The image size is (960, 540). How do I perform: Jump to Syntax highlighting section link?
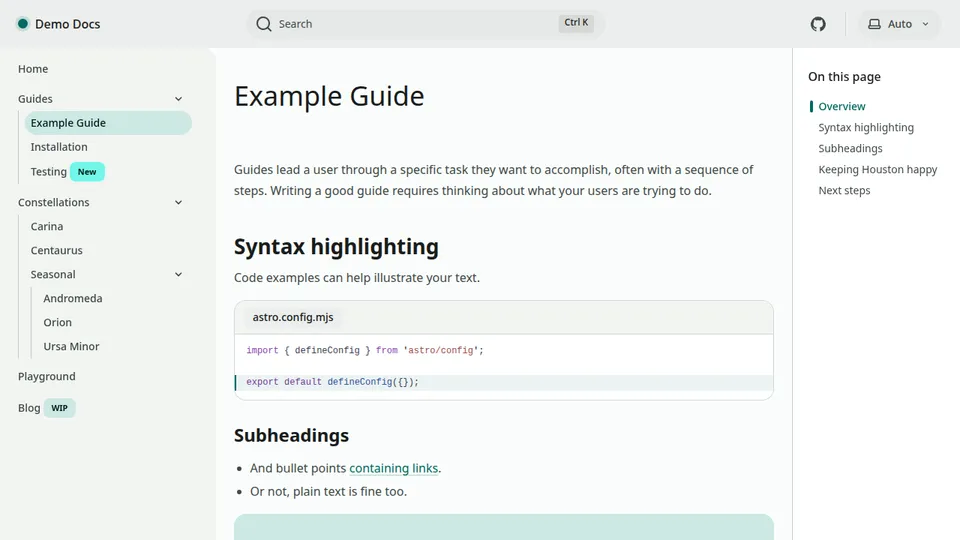[866, 127]
